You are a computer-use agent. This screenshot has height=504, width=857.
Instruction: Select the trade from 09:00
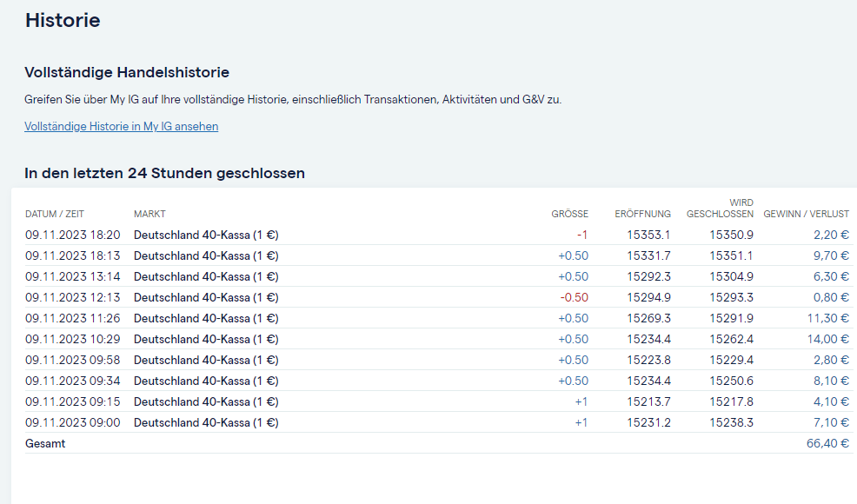[x=73, y=422]
